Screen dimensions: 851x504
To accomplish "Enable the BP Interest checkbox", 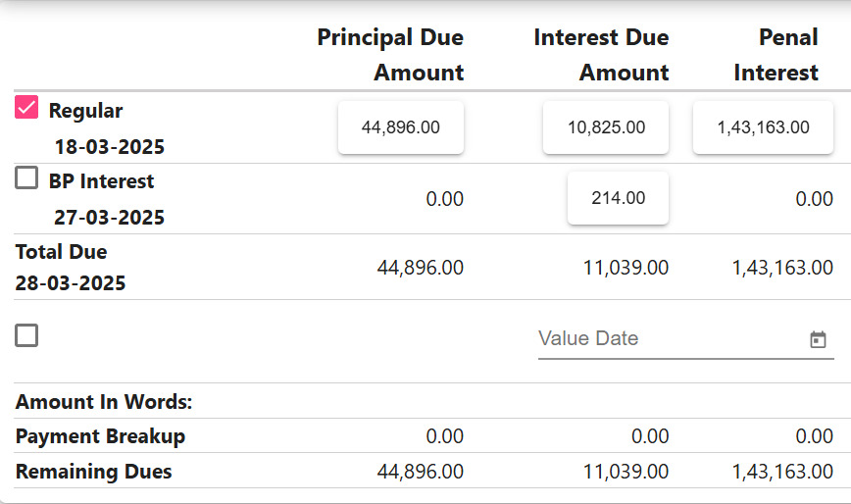I will [x=27, y=179].
